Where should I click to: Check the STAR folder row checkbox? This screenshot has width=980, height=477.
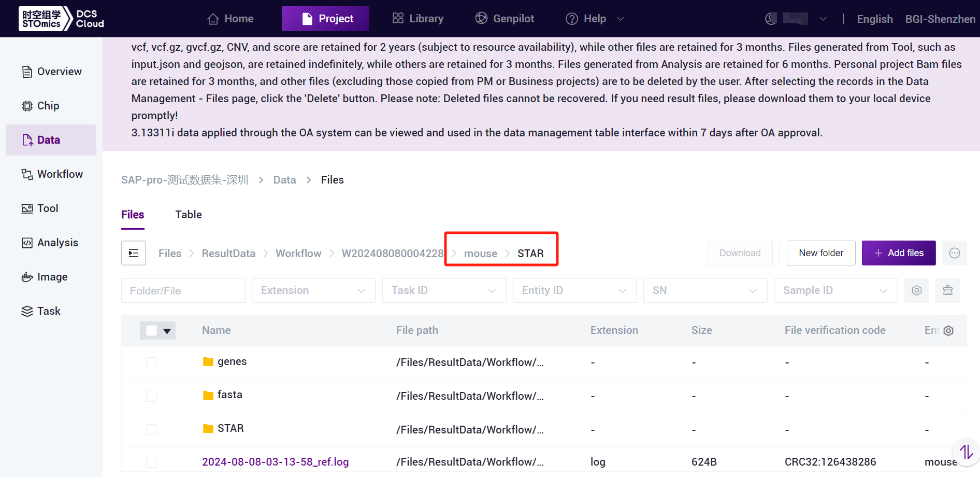pos(151,429)
